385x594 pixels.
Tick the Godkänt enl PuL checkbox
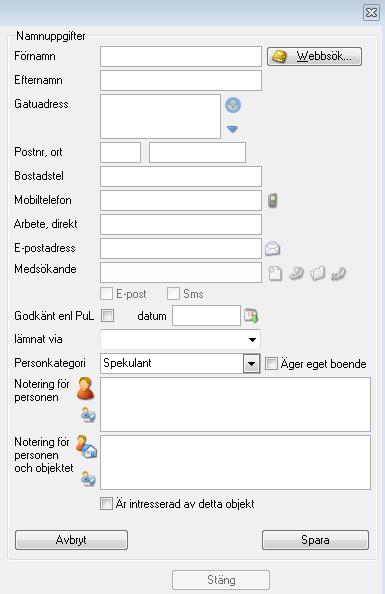[x=108, y=316]
